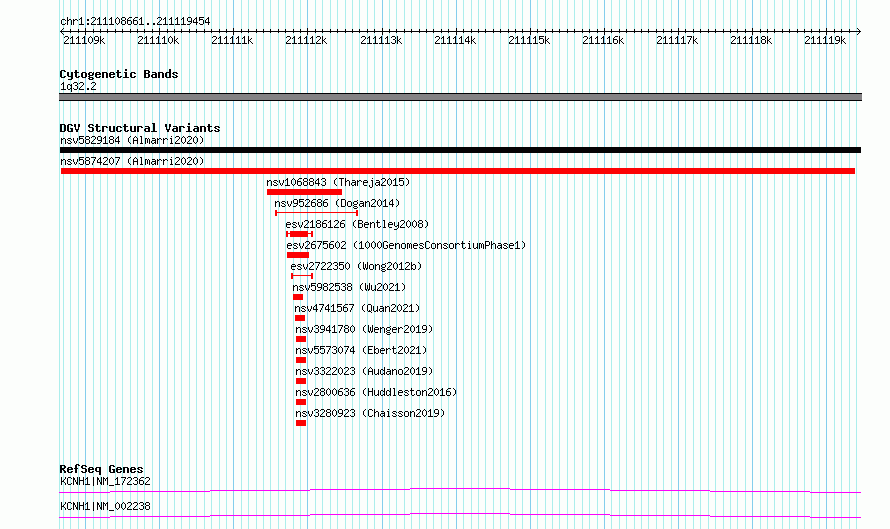890x529 pixels.
Task: Click the esv2186126 variant glyph
Action: coord(299,234)
